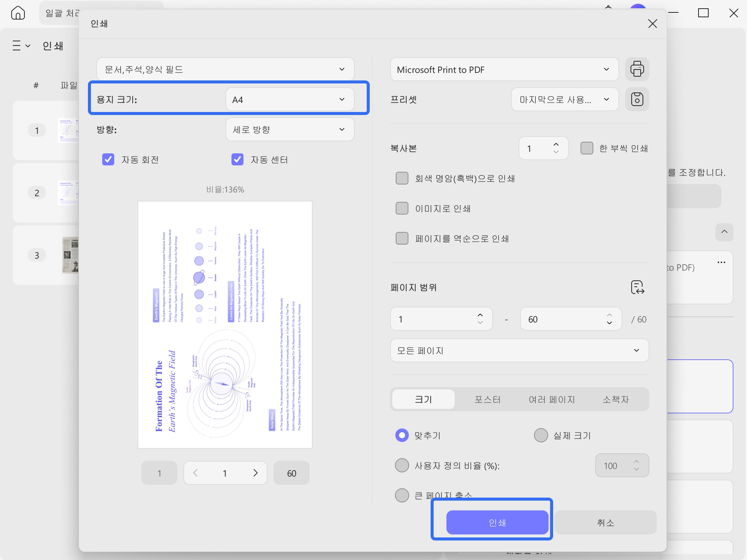
Task: Open the 마지막으로 사용 preset dropdown
Action: point(565,99)
